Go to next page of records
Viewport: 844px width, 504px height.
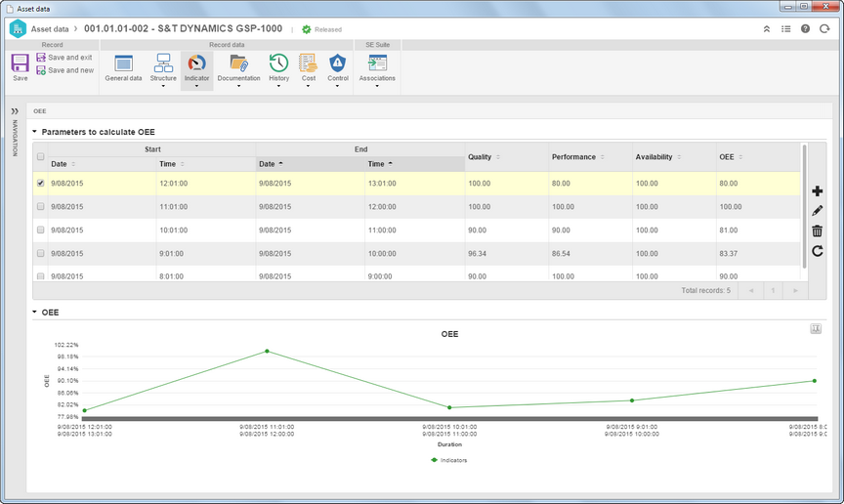point(795,291)
